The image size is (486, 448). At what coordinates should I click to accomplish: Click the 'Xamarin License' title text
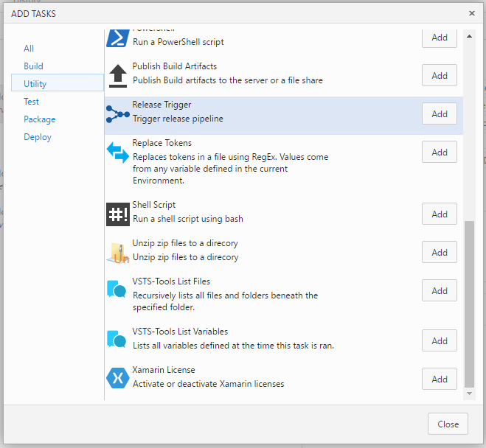click(164, 370)
